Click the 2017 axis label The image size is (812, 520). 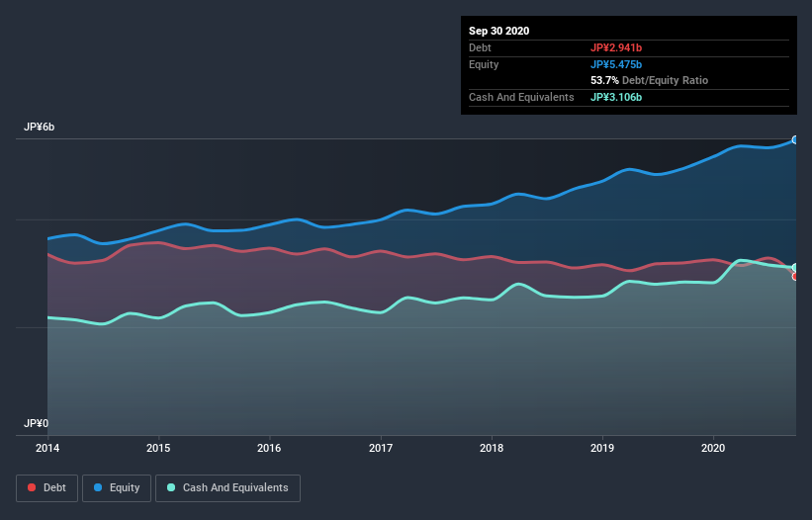[x=381, y=448]
